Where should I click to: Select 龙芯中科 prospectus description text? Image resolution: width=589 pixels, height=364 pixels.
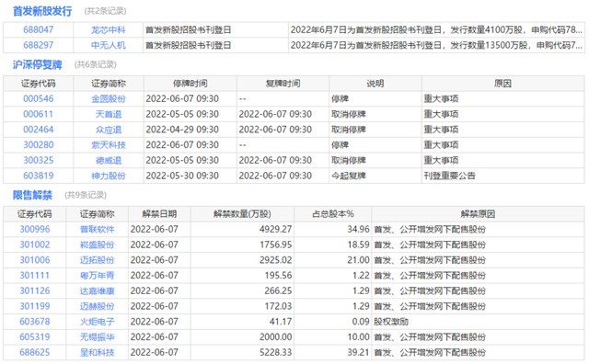[436, 30]
